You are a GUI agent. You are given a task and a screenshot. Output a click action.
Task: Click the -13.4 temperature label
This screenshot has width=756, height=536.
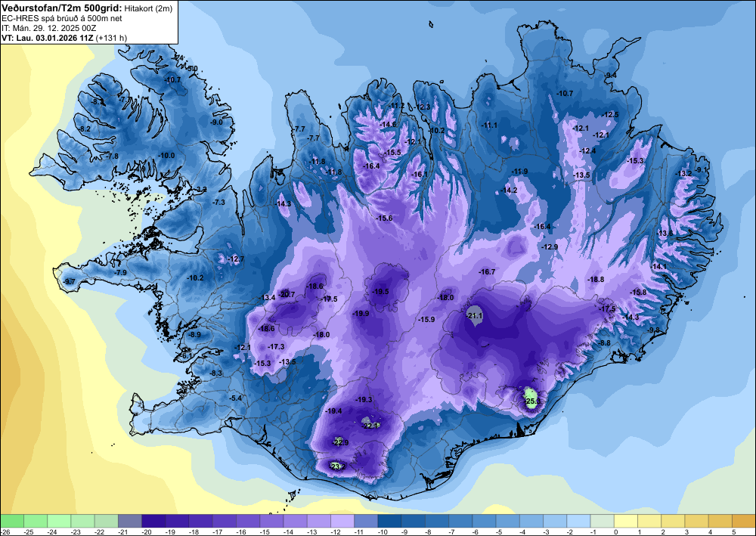pyautogui.click(x=268, y=298)
